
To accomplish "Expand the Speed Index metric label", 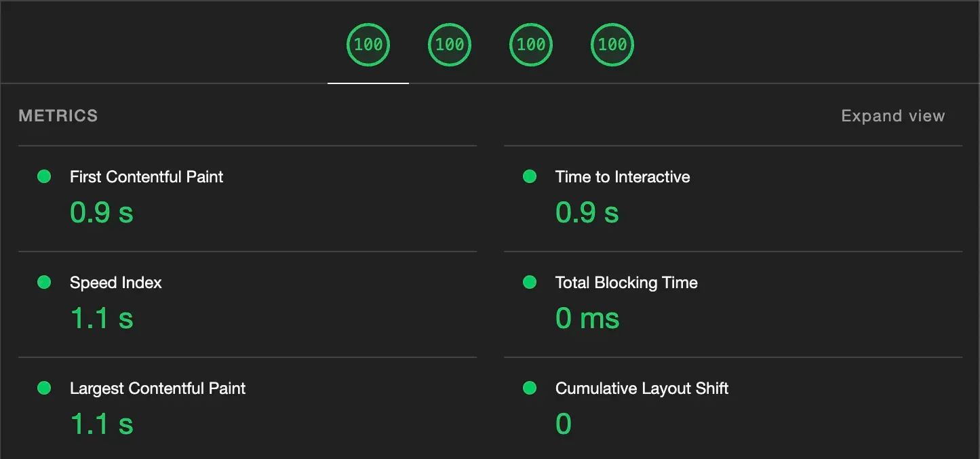I will click(116, 283).
